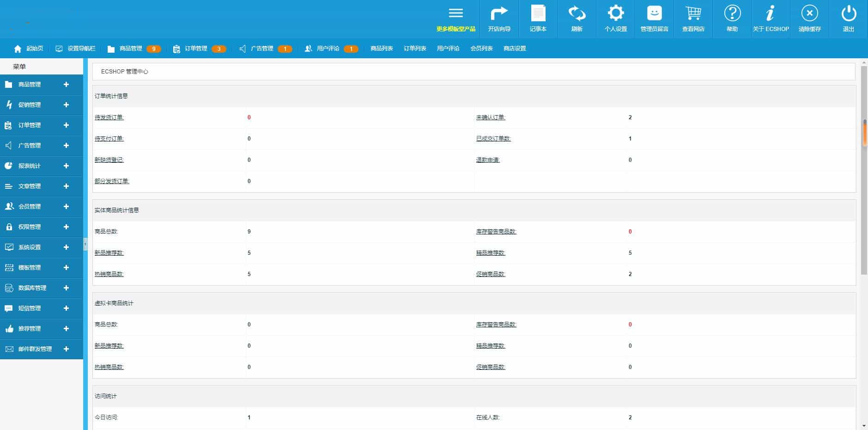Expand the 商品管理 sidebar menu
This screenshot has height=430, width=868.
[30, 84]
